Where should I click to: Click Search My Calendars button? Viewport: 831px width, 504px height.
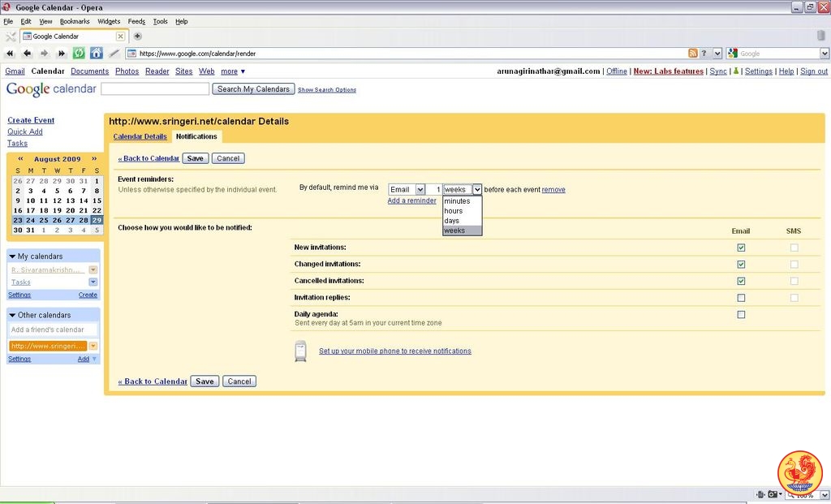[253, 89]
